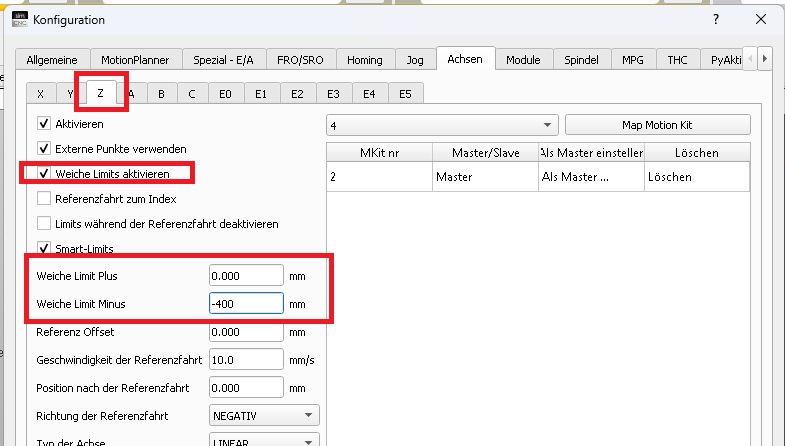This screenshot has width=785, height=446.
Task: Select the X axis tab
Action: coord(40,94)
